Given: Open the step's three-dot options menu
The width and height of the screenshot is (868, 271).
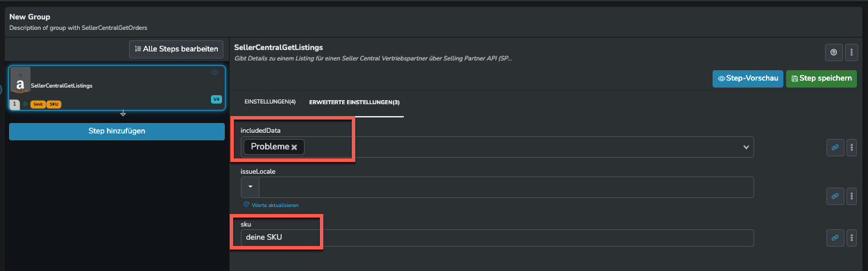Looking at the screenshot, I should coord(852,52).
